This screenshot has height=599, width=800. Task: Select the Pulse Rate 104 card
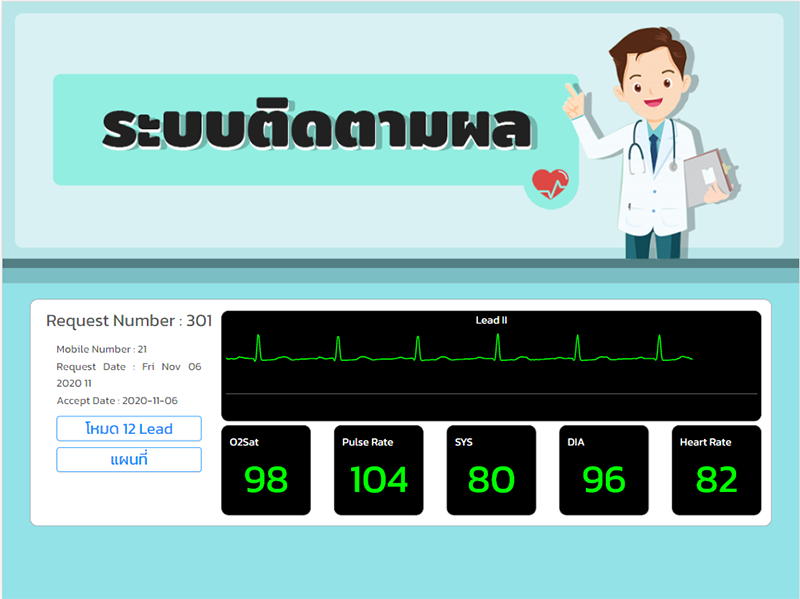point(379,470)
